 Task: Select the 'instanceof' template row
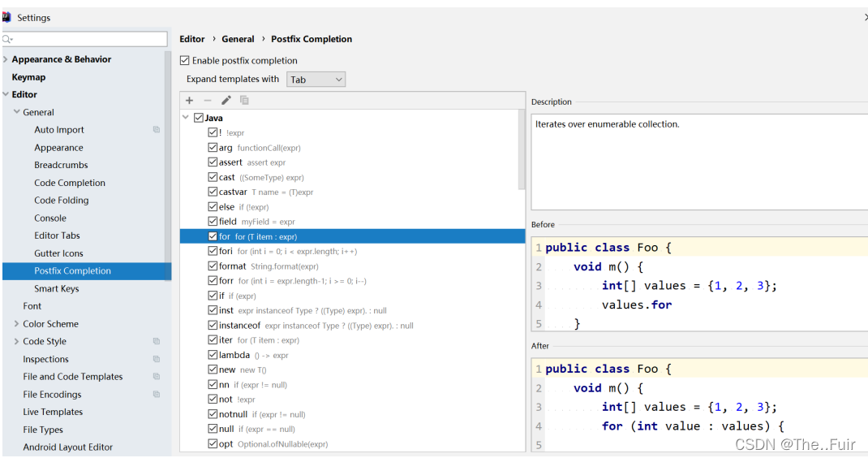tap(353, 326)
